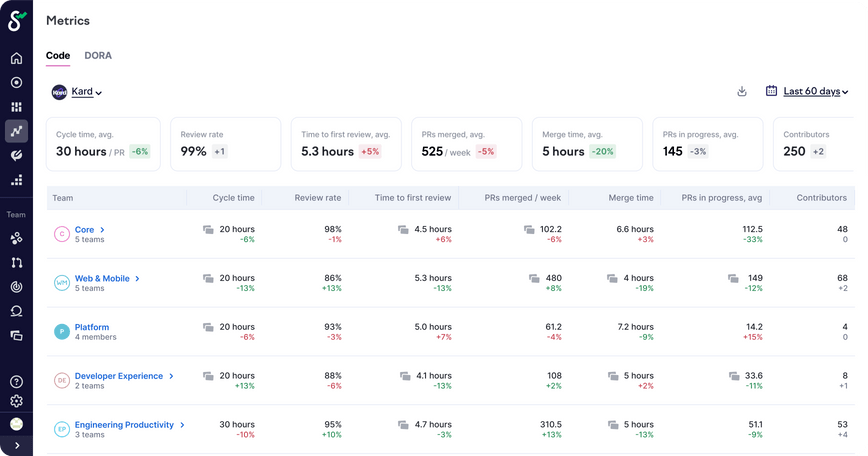Click the Team column header
The width and height of the screenshot is (868, 456).
(63, 198)
